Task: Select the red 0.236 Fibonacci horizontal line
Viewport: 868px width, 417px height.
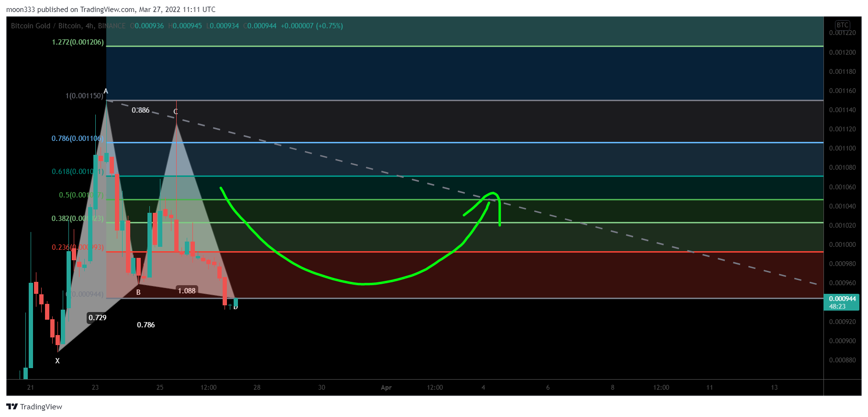Action: [464, 252]
